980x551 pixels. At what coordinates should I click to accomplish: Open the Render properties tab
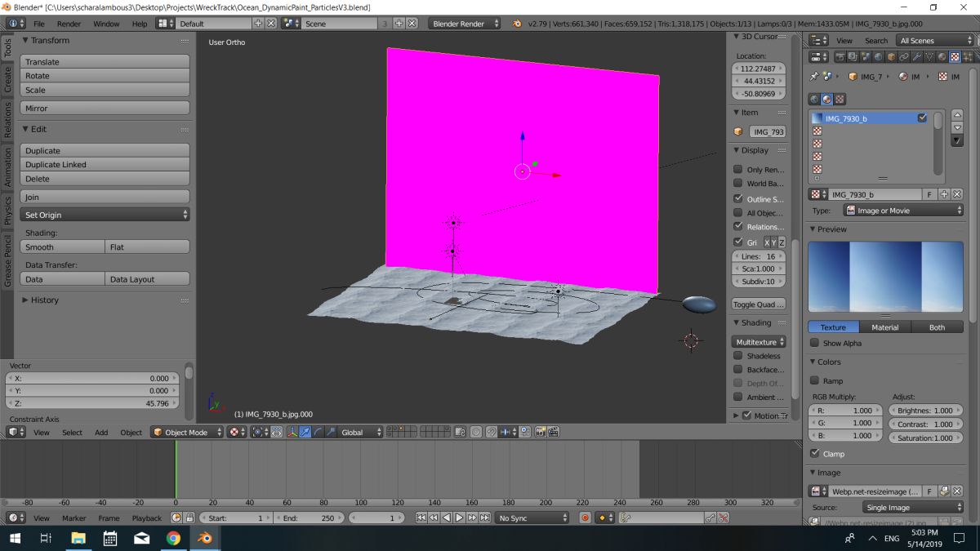(x=840, y=56)
